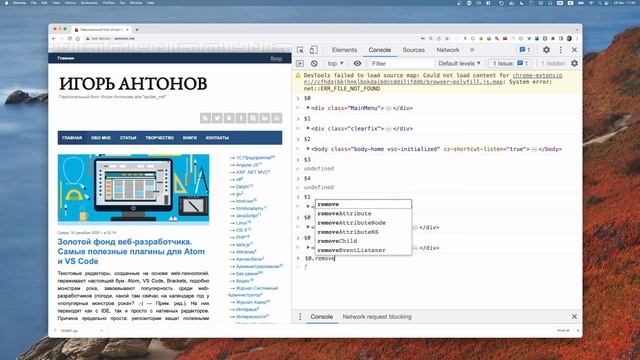Open the top context dropdown

(x=336, y=63)
